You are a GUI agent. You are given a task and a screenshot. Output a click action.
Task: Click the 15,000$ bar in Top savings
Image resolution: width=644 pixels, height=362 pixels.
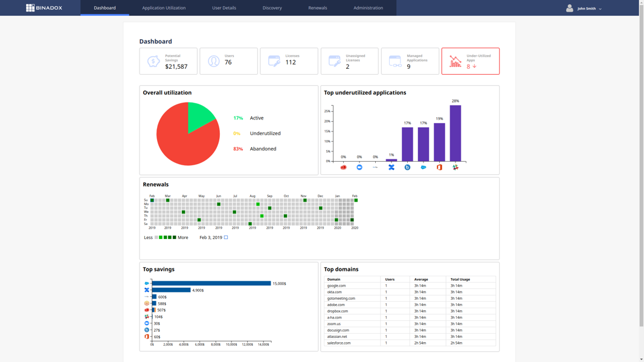211,283
